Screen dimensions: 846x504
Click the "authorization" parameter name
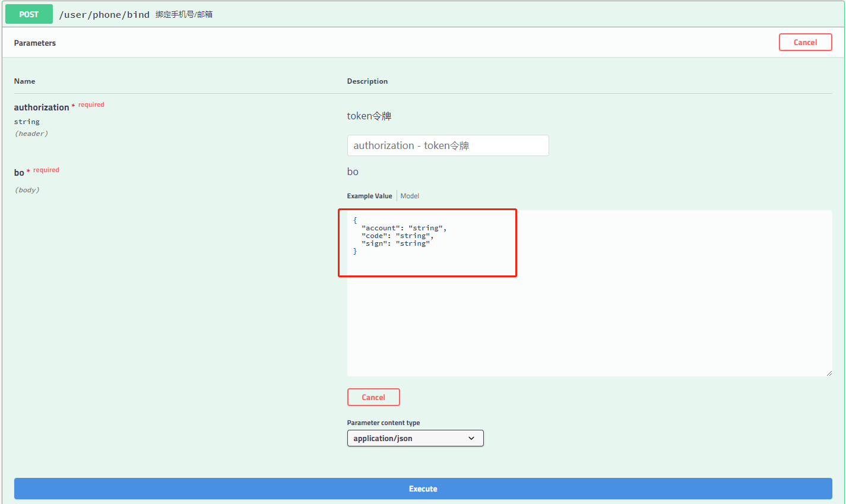42,107
